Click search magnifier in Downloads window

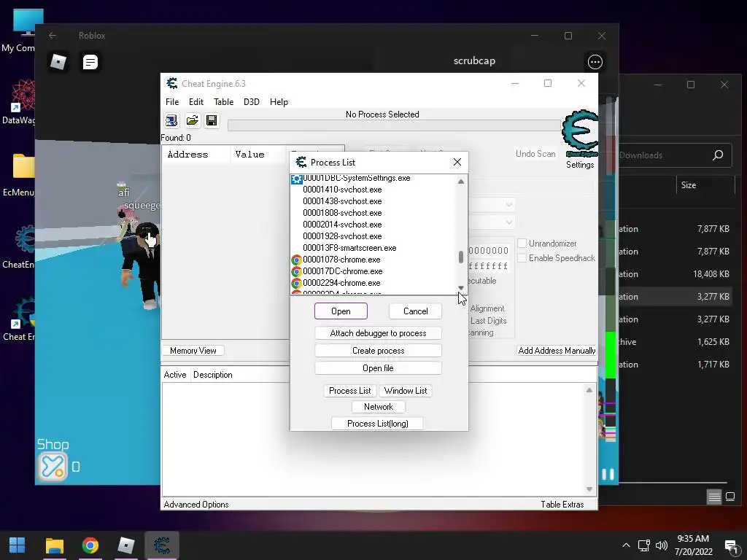pos(718,155)
